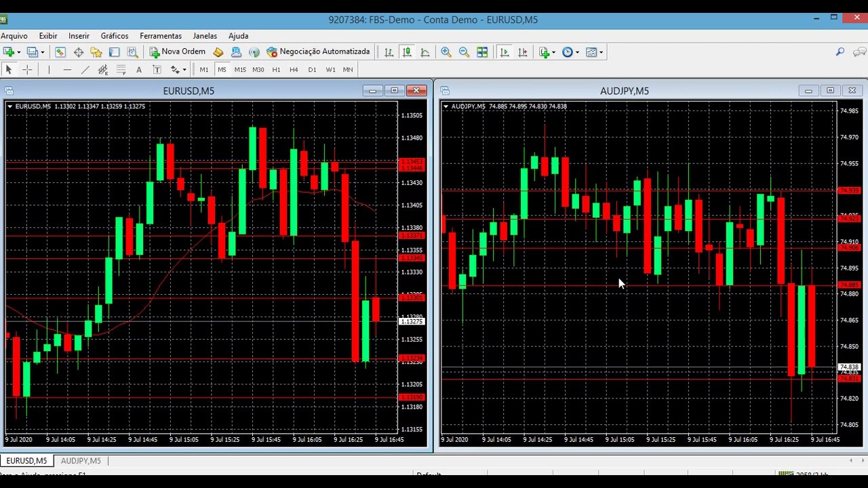Zoom in on the chart
The height and width of the screenshot is (488, 868).
point(446,52)
